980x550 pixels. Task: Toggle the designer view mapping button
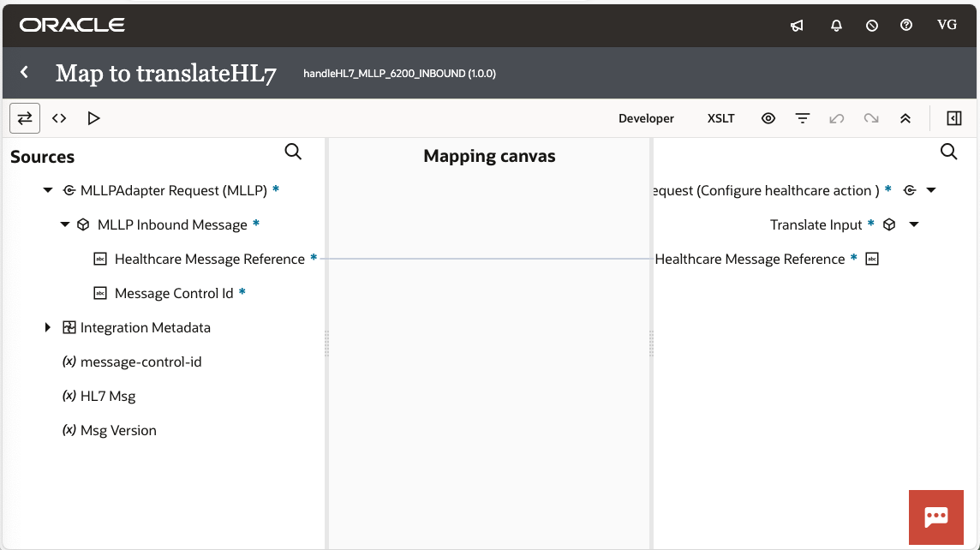(25, 118)
